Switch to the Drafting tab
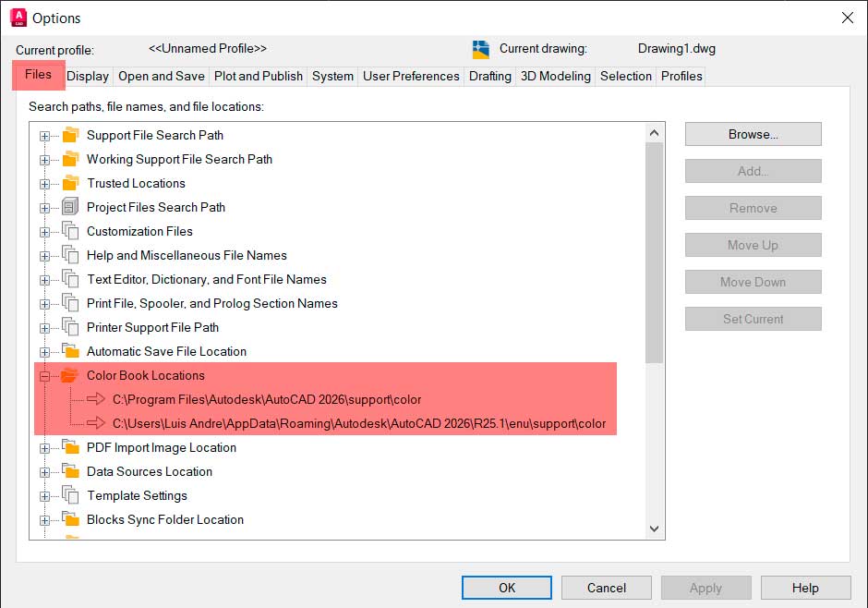 tap(490, 76)
